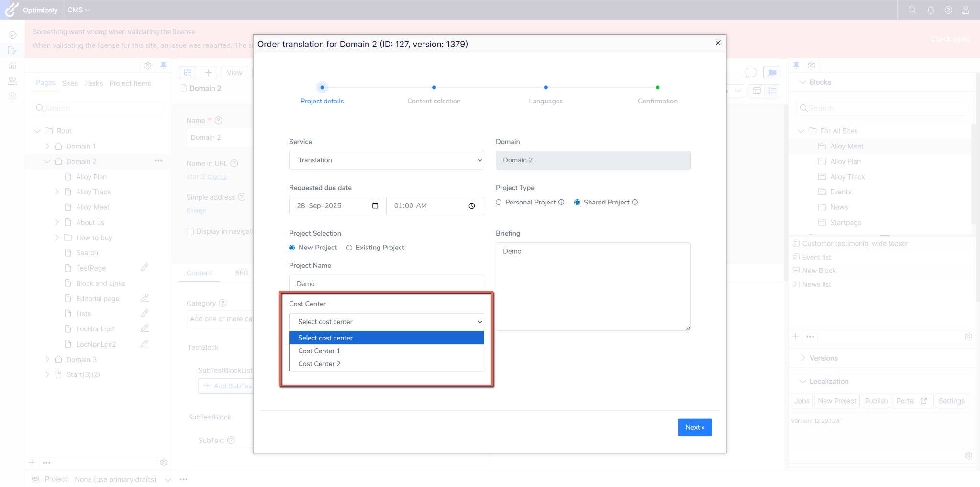
Task: Open the right pane settings gear
Action: pyautogui.click(x=812, y=66)
